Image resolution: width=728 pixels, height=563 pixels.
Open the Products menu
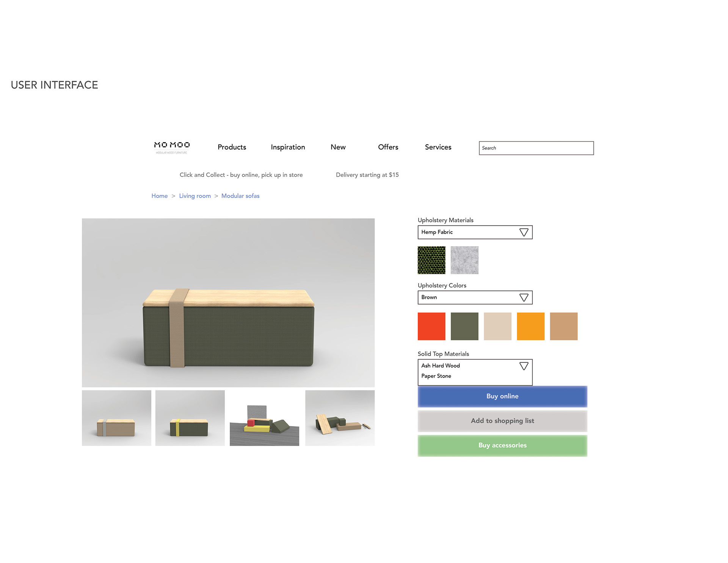[x=232, y=147]
